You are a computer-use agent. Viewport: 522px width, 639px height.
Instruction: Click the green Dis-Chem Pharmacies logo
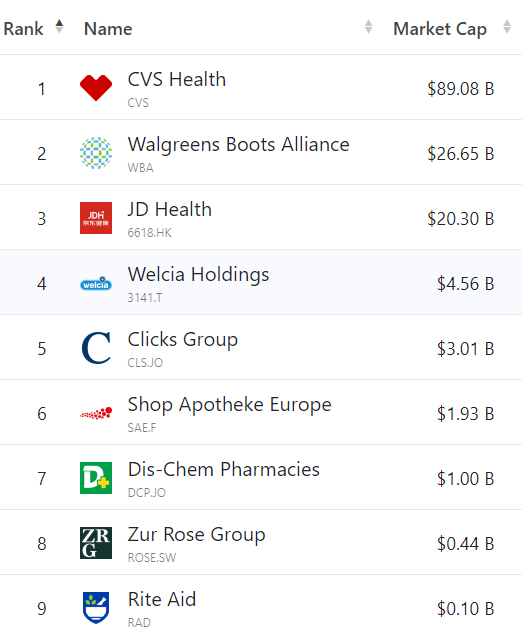(96, 478)
